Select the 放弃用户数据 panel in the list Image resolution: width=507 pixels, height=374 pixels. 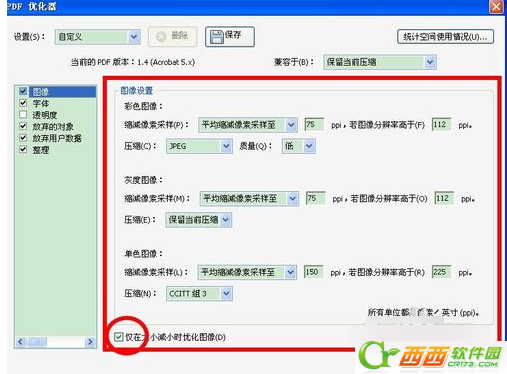coord(57,138)
